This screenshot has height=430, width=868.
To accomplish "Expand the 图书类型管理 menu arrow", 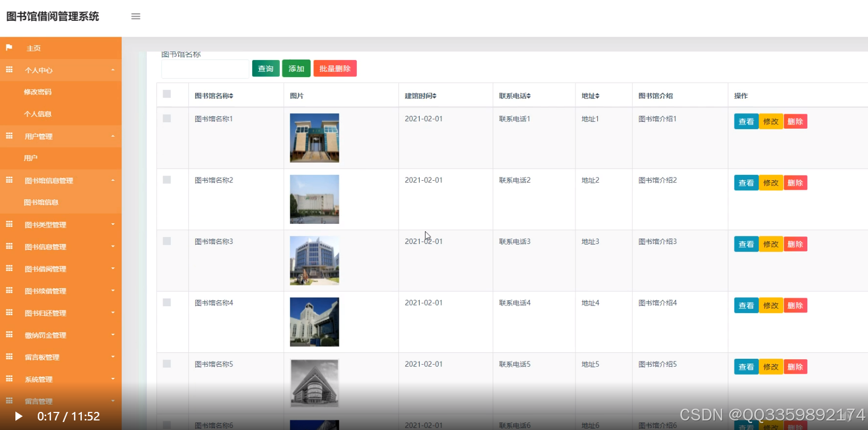I will pyautogui.click(x=113, y=224).
